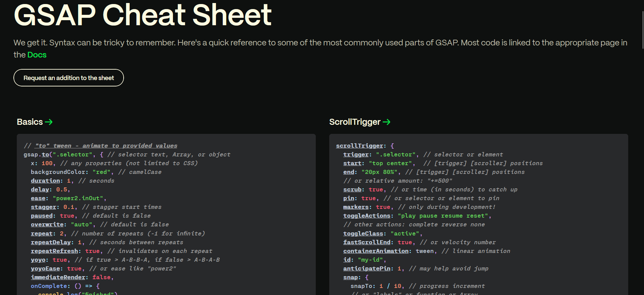Viewport: 644px width, 295px height.
Task: Open the duration property docs link
Action: click(45, 181)
